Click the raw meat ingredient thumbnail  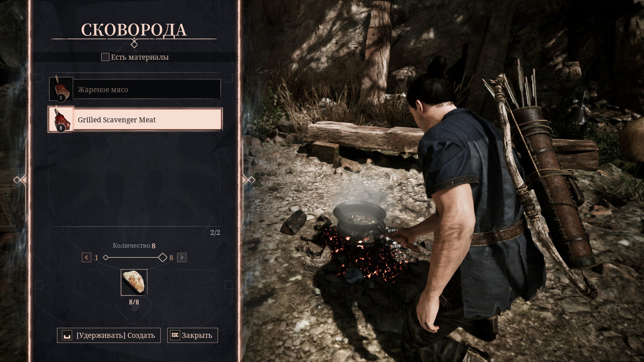click(134, 282)
